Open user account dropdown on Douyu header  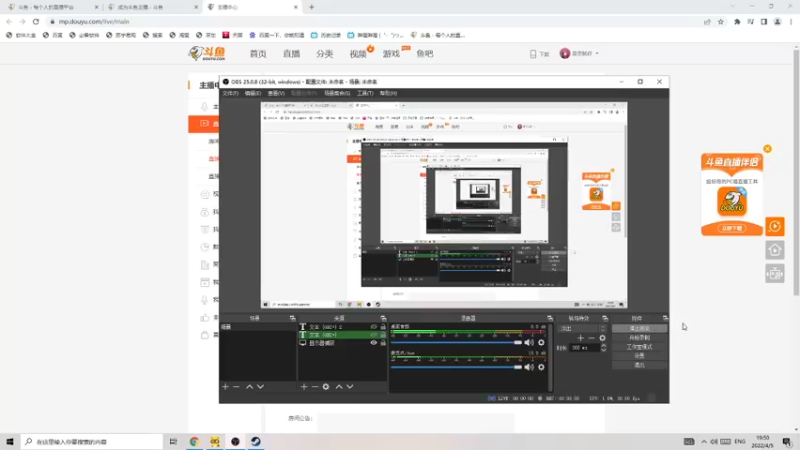(x=580, y=53)
